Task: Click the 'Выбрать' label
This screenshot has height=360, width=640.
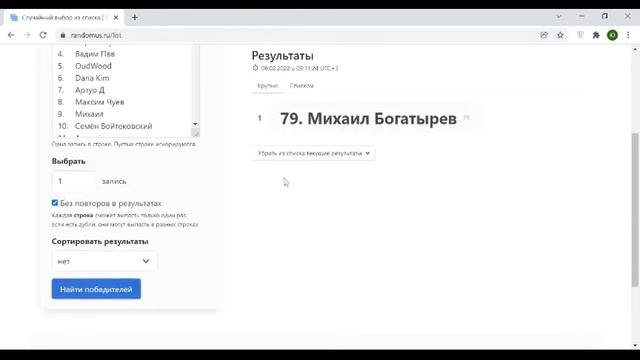Action: tap(69, 161)
